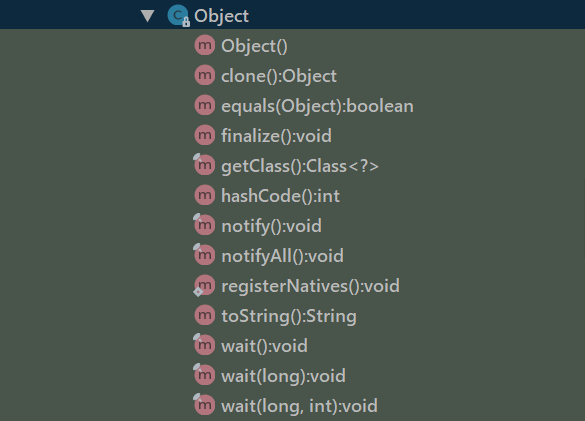Screen dimensions: 585x421
Task: Select the Object class row label
Action: pos(221,16)
